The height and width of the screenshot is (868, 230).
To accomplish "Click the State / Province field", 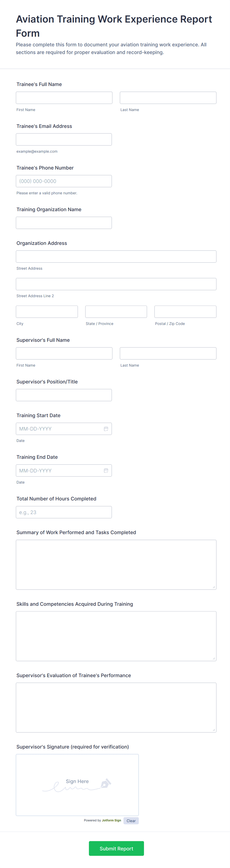I will coord(116,312).
